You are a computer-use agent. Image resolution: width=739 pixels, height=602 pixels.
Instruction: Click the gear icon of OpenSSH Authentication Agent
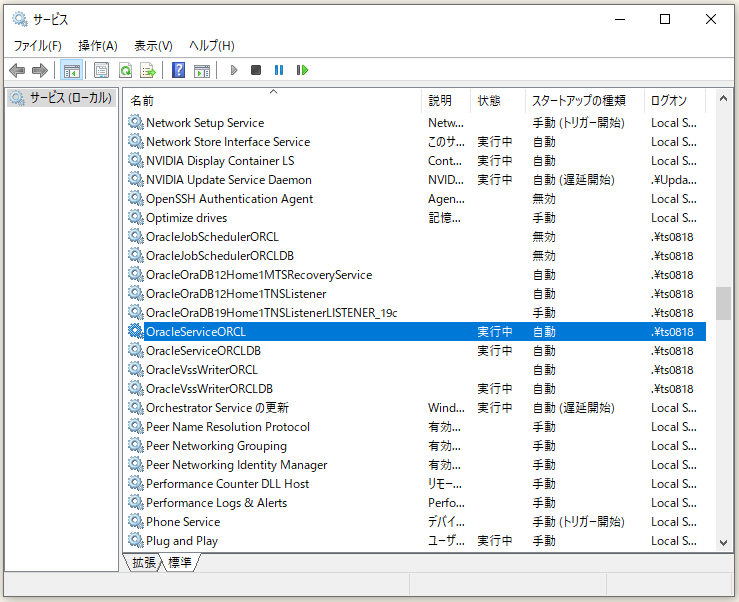136,198
